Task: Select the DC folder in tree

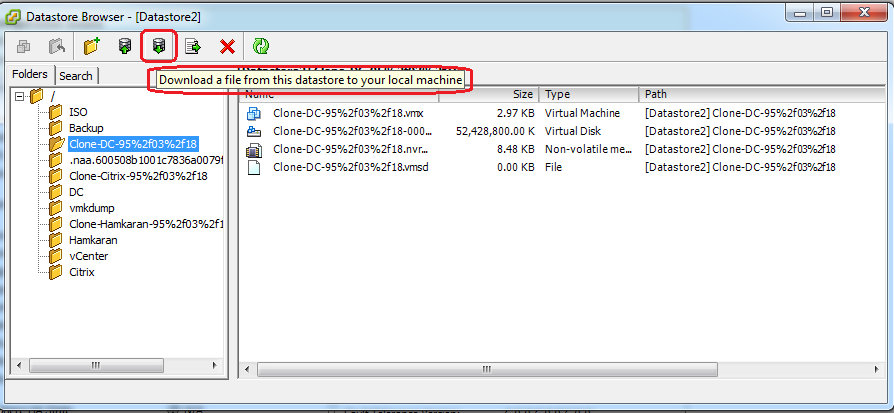Action: click(x=76, y=192)
